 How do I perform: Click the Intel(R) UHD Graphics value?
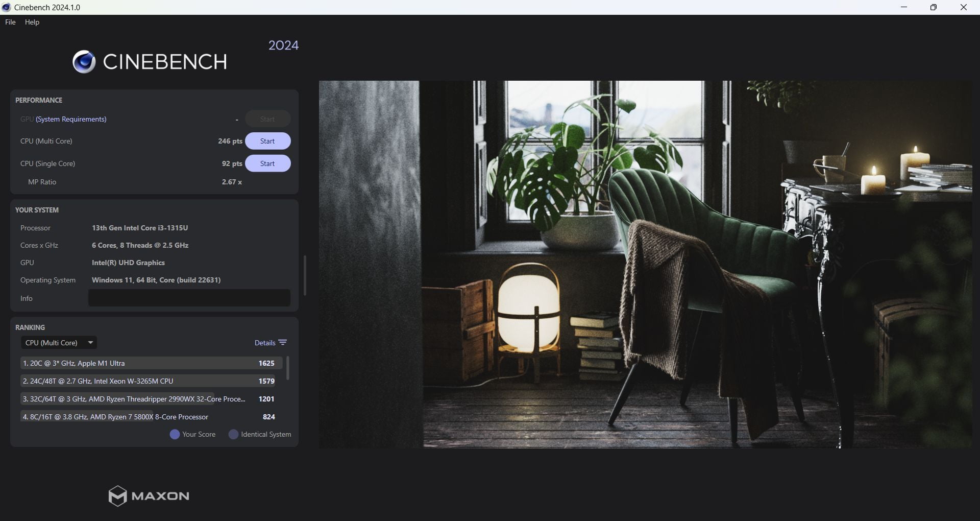128,263
